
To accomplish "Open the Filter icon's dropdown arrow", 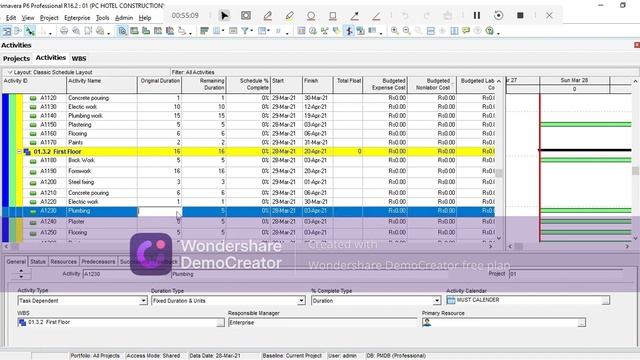I will pos(251,31).
